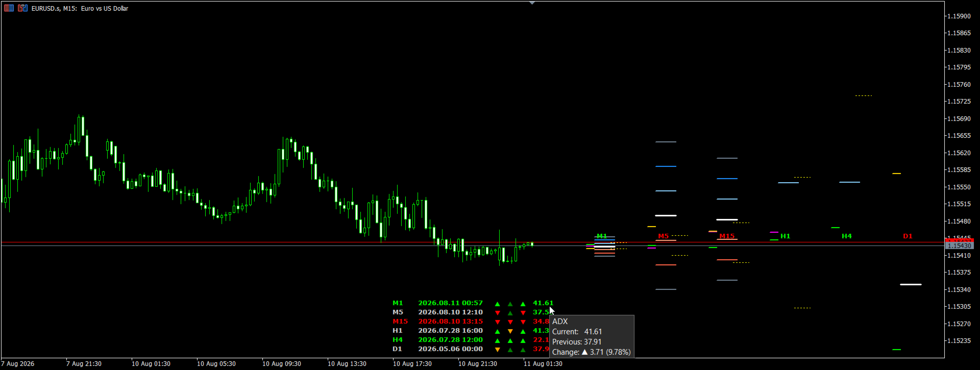Select the red D1 pivot label
The height and width of the screenshot is (370, 980).
click(908, 236)
